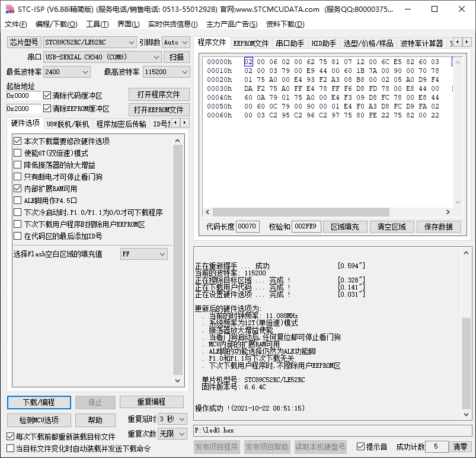The height and width of the screenshot is (458, 476).
Task: Click hex view horizontal scroll left arrow
Action: [207, 212]
